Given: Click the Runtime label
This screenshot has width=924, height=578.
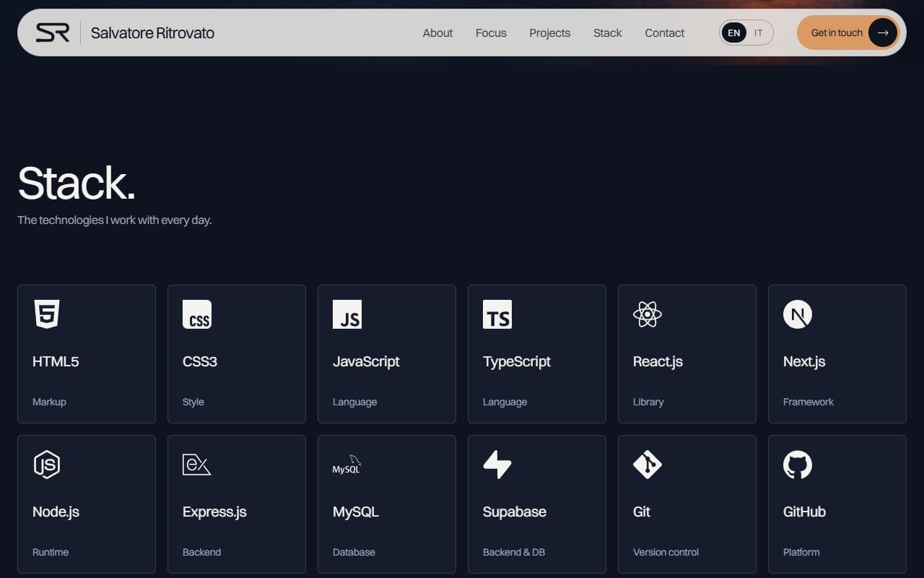Looking at the screenshot, I should pos(51,552).
